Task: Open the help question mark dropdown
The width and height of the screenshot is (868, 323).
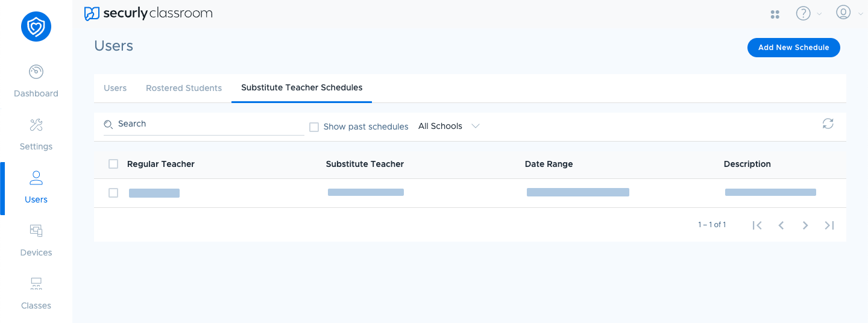Action: [808, 13]
